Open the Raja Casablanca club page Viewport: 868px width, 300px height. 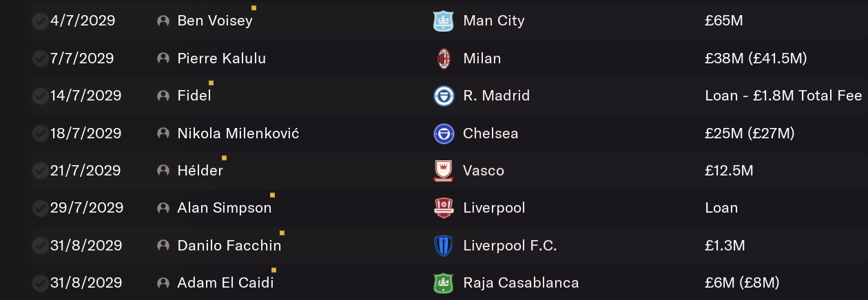pos(521,283)
